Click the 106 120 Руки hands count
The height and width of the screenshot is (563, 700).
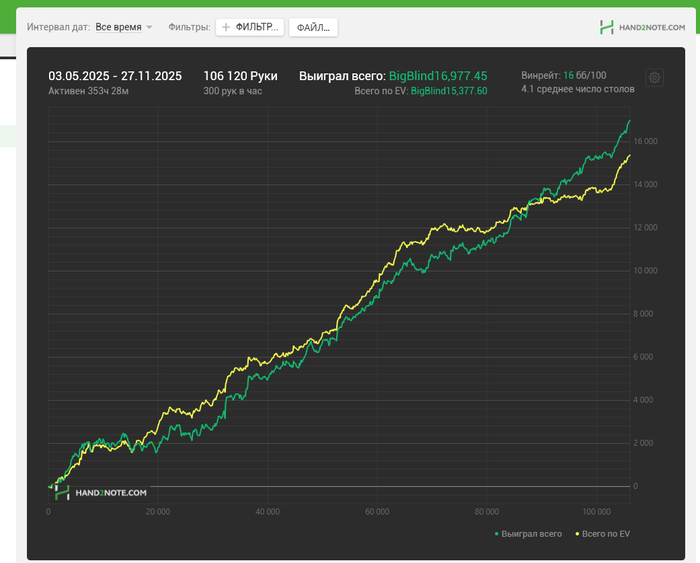(x=240, y=76)
